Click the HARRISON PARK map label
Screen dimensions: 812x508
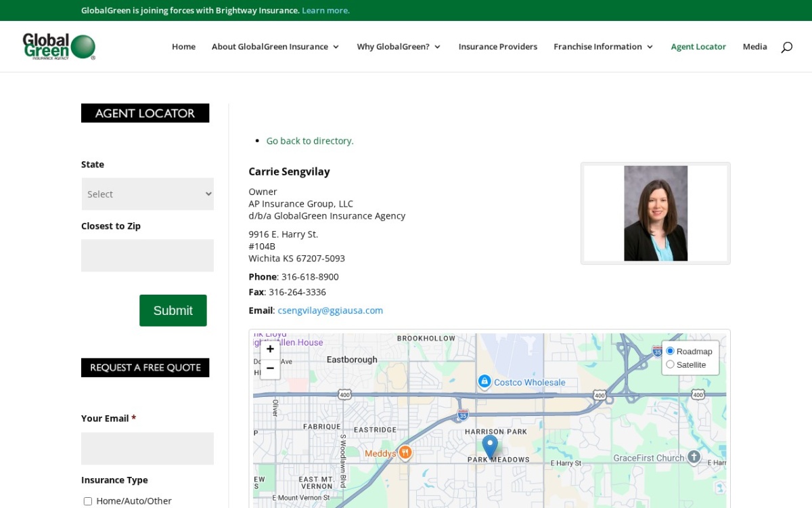point(496,432)
